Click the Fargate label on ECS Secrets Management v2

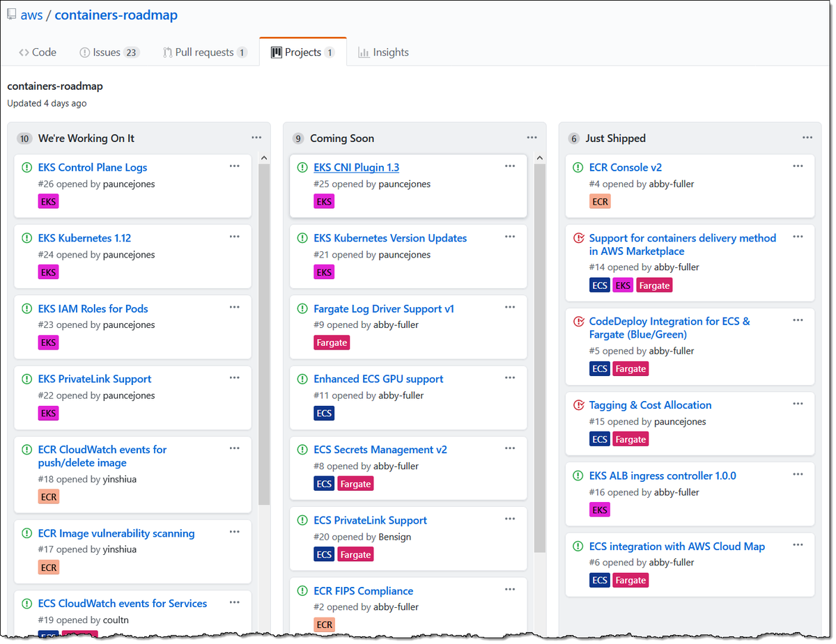coord(355,484)
